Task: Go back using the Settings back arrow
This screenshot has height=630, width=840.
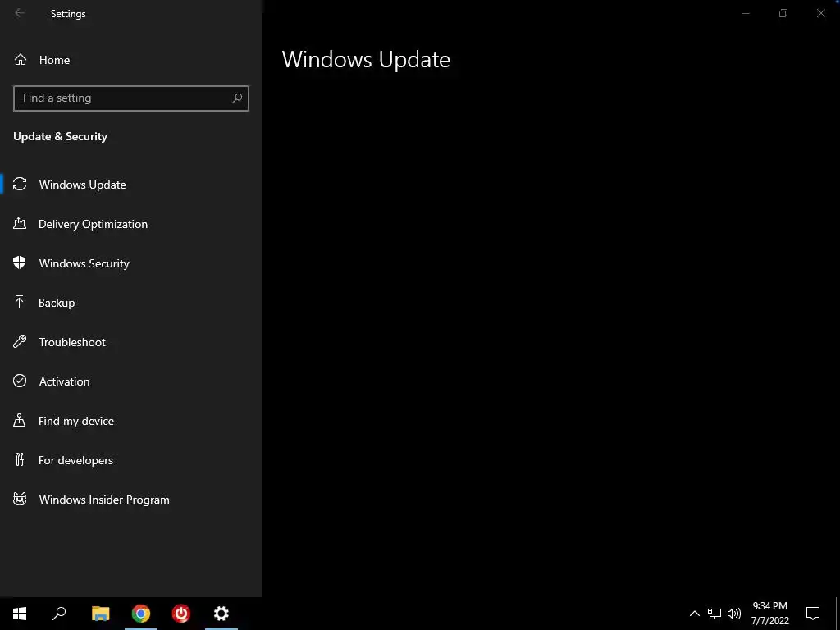Action: 20,13
